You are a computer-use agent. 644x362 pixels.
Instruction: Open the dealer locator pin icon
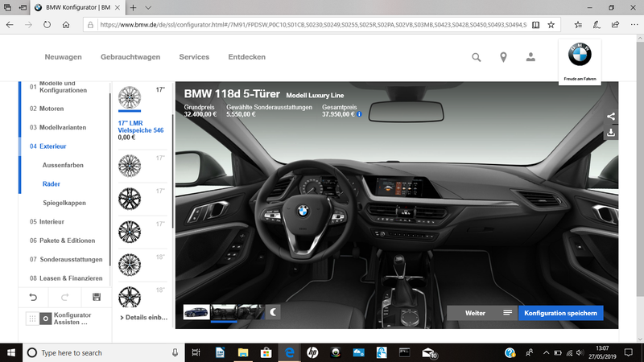click(503, 57)
